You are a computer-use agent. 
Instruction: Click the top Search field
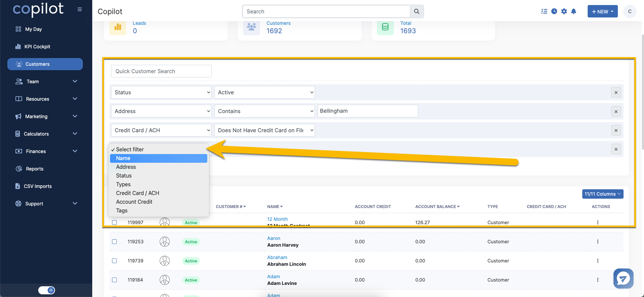tap(326, 11)
